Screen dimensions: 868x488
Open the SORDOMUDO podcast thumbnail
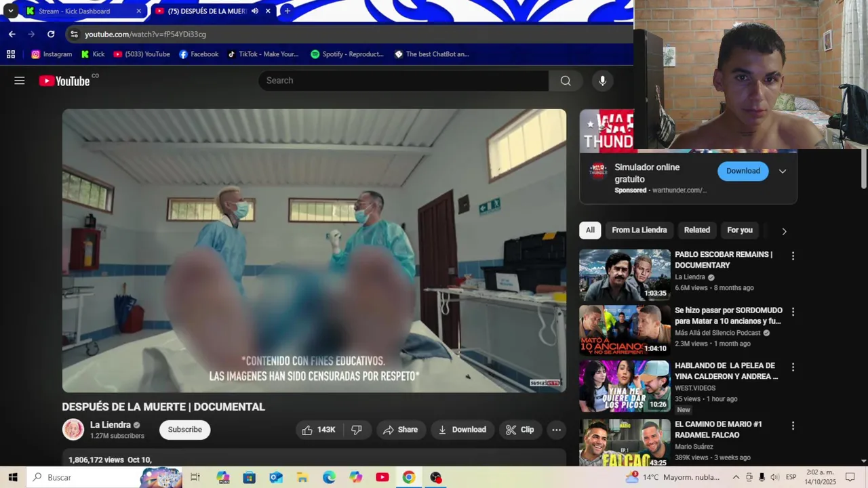click(x=625, y=331)
